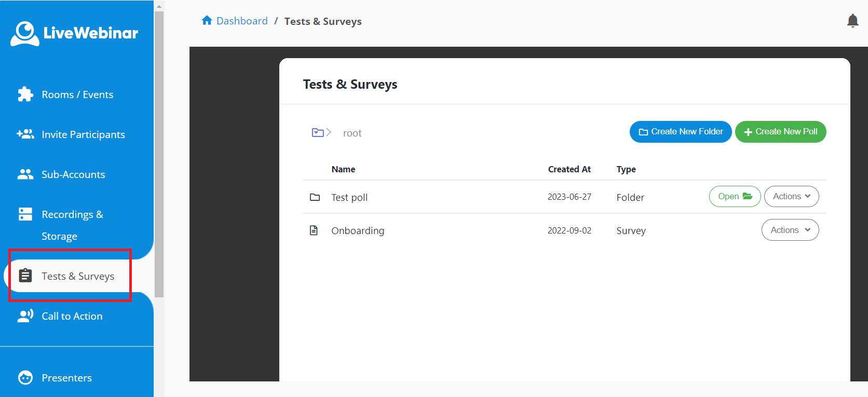868x397 pixels.
Task: Expand Actions dropdown for Test poll
Action: pos(791,197)
